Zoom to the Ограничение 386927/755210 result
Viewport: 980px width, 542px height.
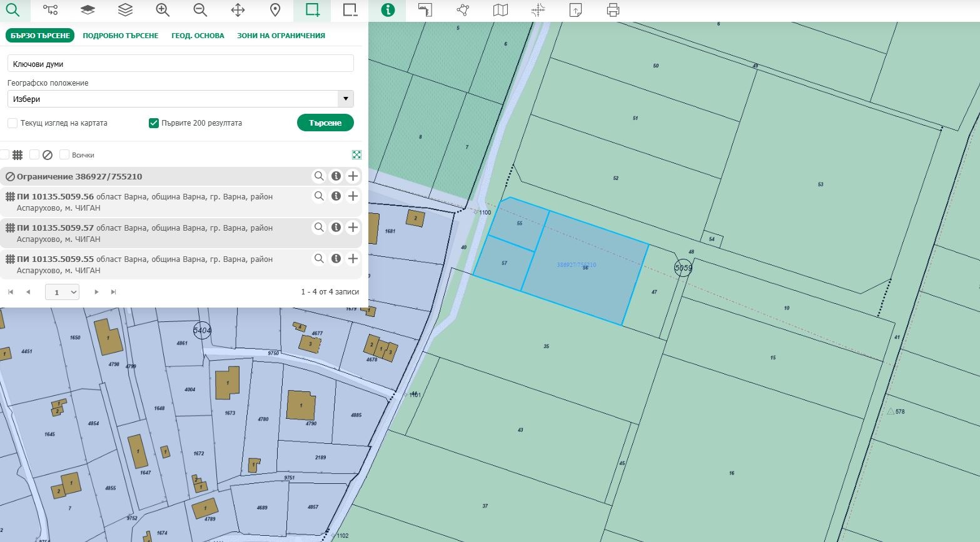pos(319,176)
